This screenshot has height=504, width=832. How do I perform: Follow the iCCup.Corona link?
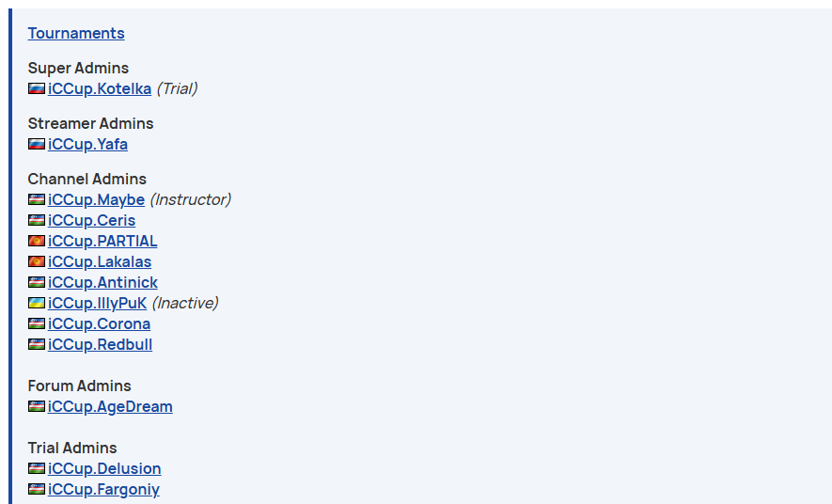[x=99, y=323]
